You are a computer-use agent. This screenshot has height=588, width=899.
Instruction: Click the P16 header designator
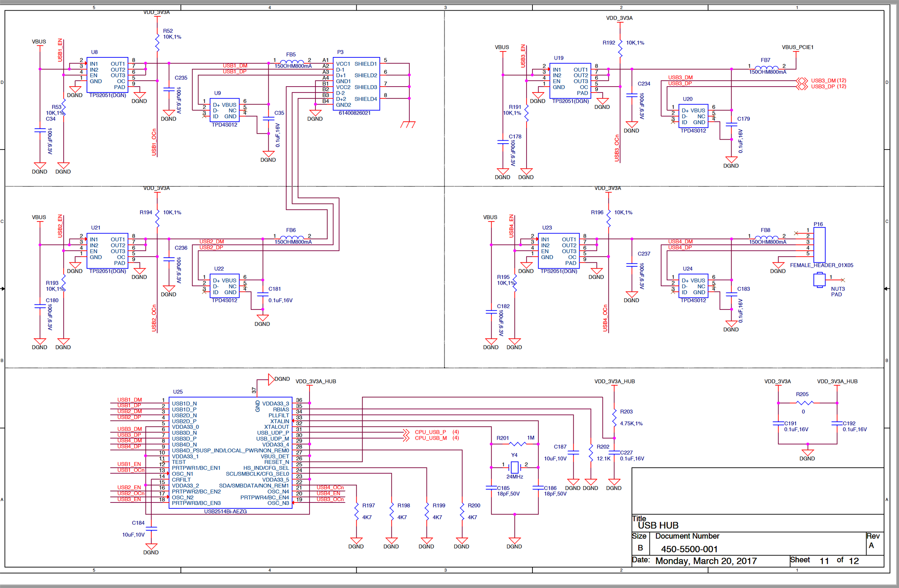(x=818, y=224)
